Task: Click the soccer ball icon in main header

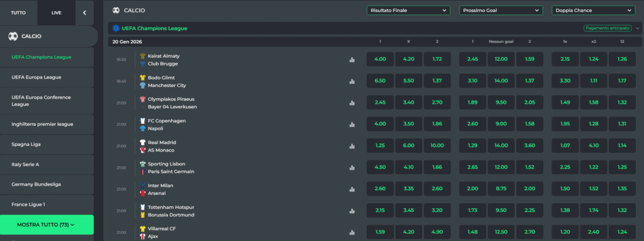Action: tap(116, 10)
